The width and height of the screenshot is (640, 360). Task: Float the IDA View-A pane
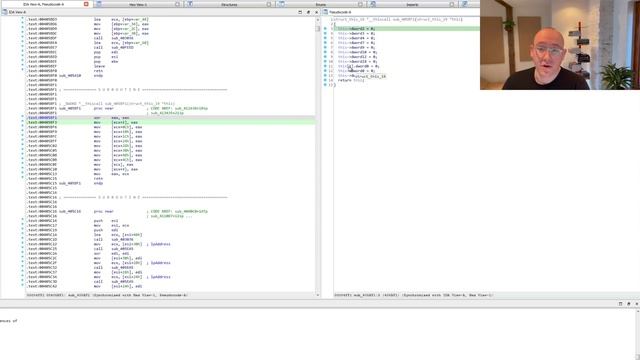pos(308,12)
